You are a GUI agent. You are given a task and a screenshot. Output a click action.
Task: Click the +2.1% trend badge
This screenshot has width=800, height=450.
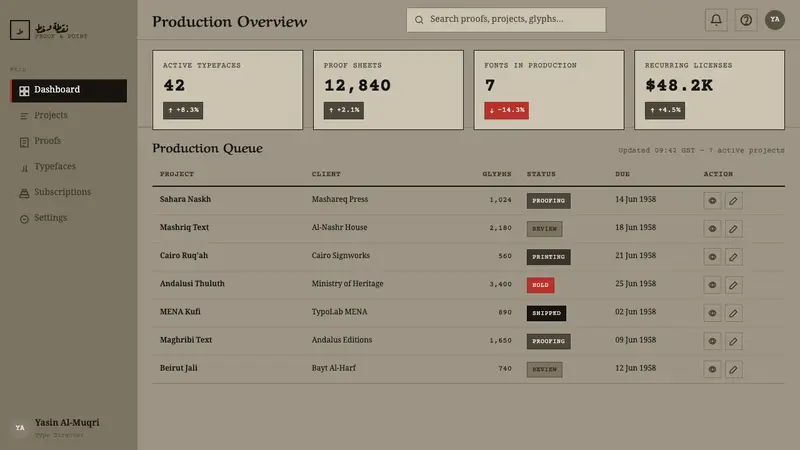344,110
